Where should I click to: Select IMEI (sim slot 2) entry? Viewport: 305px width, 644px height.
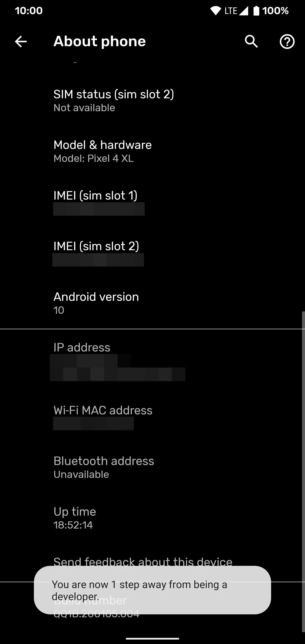pyautogui.click(x=152, y=253)
